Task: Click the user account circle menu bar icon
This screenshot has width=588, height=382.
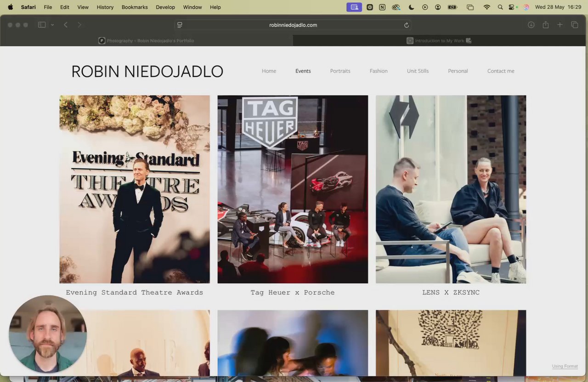Action: [438, 7]
